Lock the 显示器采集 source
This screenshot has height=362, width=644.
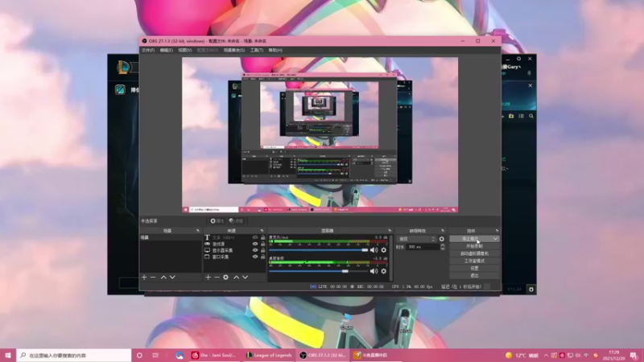pyautogui.click(x=263, y=250)
